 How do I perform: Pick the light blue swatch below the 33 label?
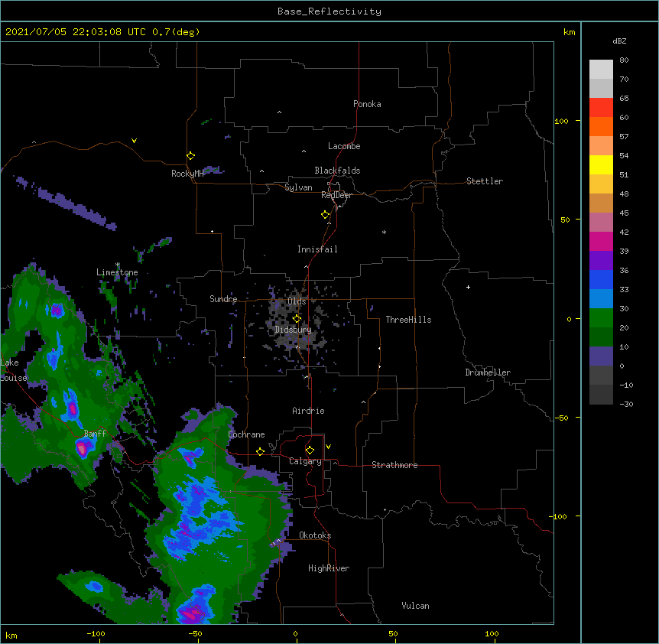601,299
